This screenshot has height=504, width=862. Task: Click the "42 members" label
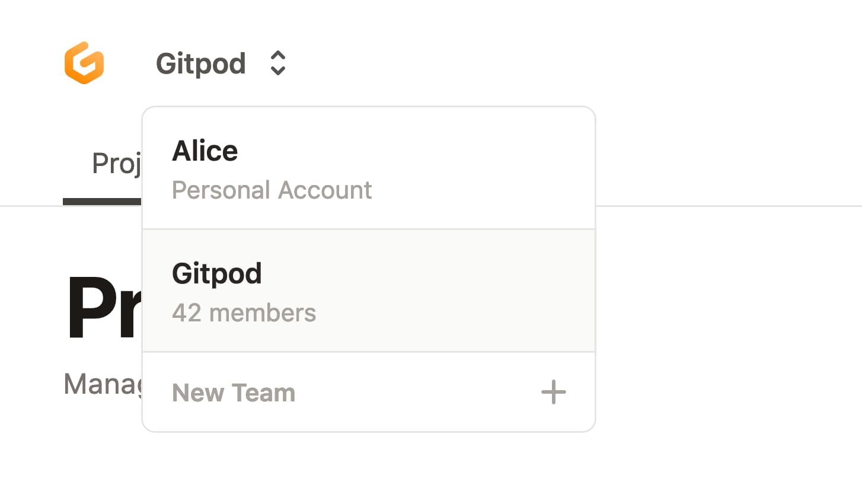244,313
